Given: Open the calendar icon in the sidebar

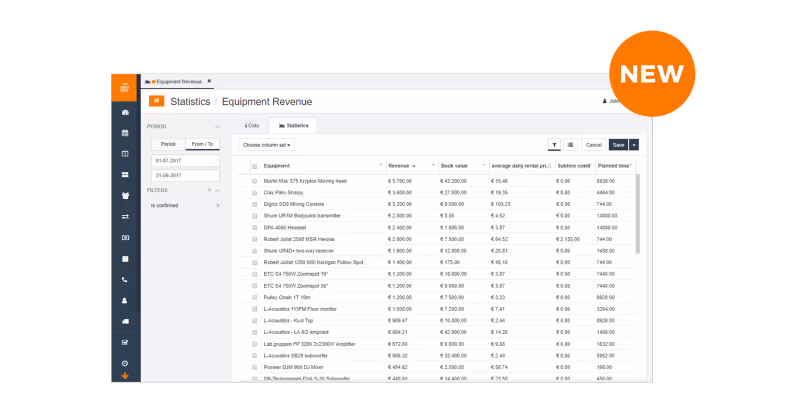Looking at the screenshot, I should click(125, 133).
